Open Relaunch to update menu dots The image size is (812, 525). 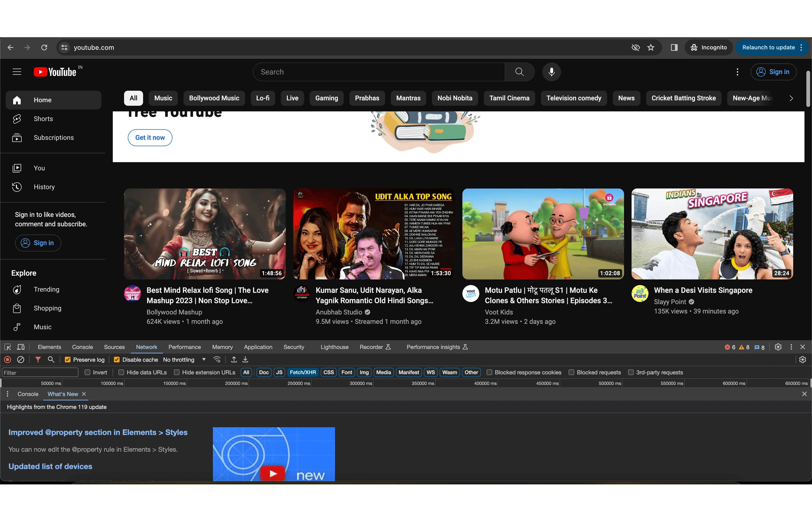(801, 47)
